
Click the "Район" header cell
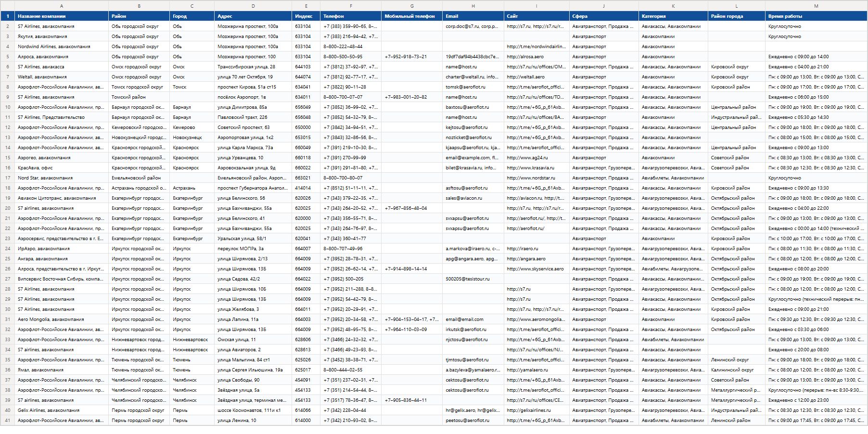(139, 16)
